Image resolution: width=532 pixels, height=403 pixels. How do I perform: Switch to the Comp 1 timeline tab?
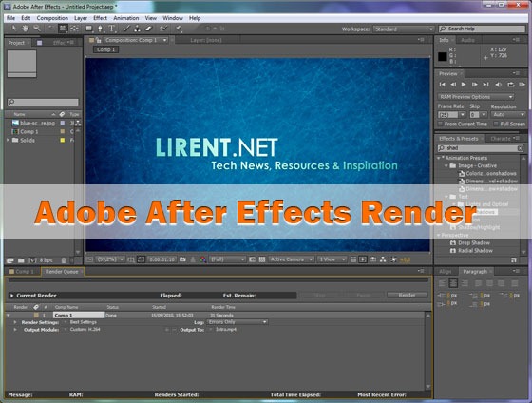23,272
